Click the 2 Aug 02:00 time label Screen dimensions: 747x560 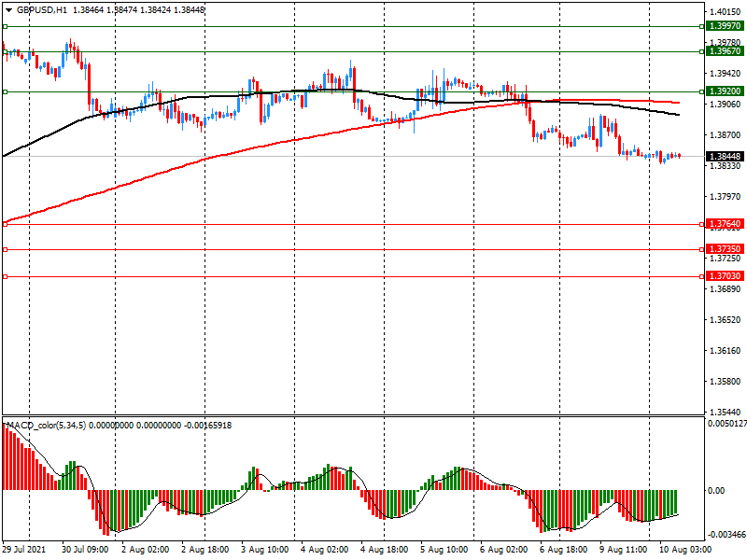click(x=145, y=550)
